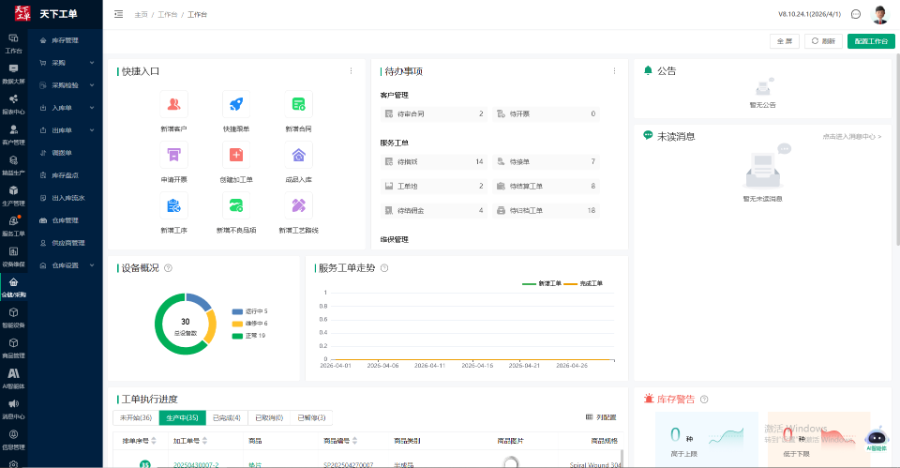Screen dimensions: 900x468
Task: Open 出入库流水 in the submenu
Action: 67,198
